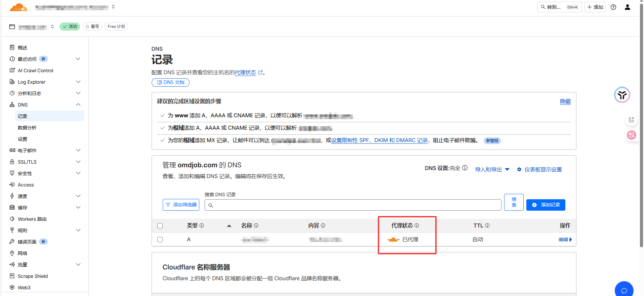644x296 pixels.
Task: Expand 流量 chevron
Action: click(78, 264)
